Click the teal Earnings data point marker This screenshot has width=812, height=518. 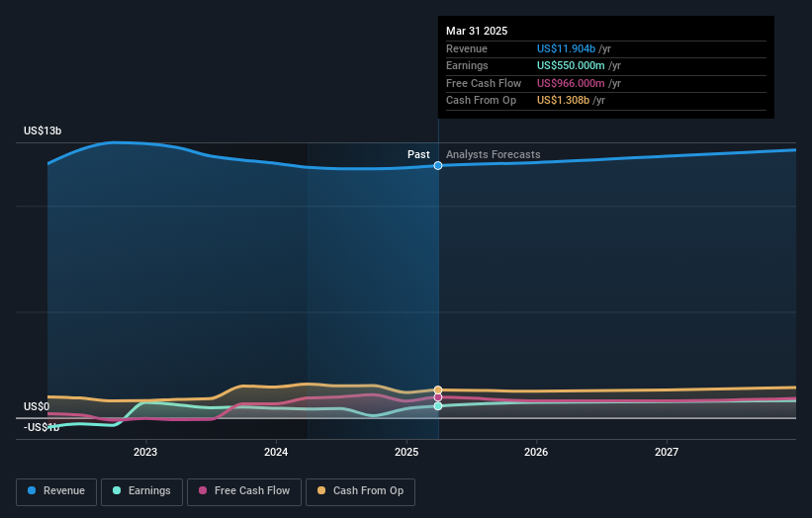point(438,406)
